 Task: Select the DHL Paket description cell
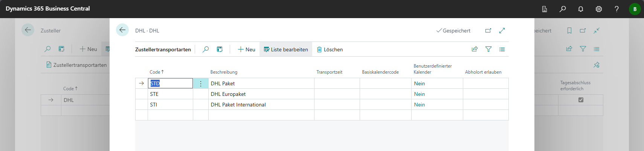pyautogui.click(x=261, y=83)
